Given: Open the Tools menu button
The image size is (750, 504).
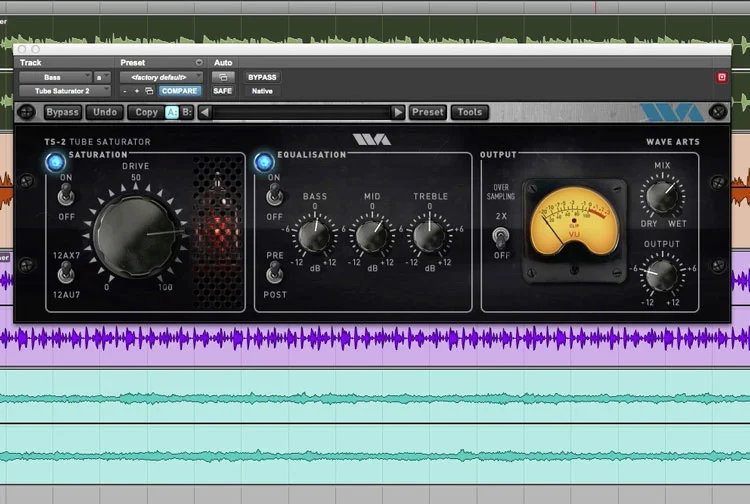Looking at the screenshot, I should click(470, 112).
